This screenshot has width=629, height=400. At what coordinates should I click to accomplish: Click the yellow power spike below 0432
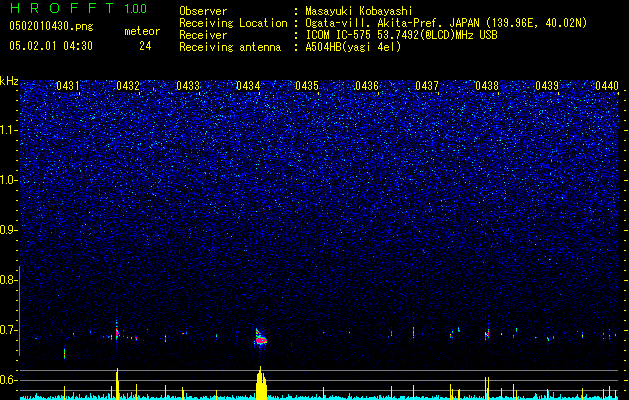coord(117,384)
